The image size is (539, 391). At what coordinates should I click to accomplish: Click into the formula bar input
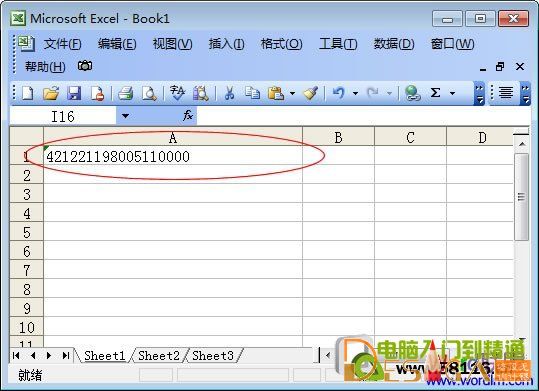pos(363,116)
